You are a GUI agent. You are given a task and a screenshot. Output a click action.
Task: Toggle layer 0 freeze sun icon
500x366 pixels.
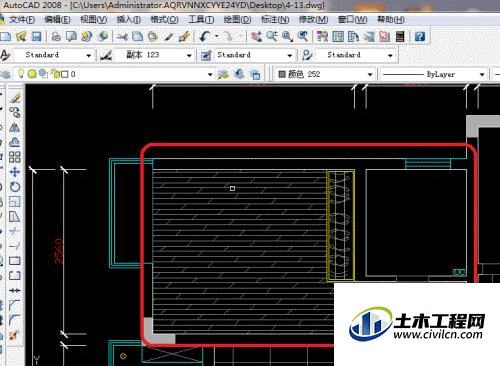32,74
